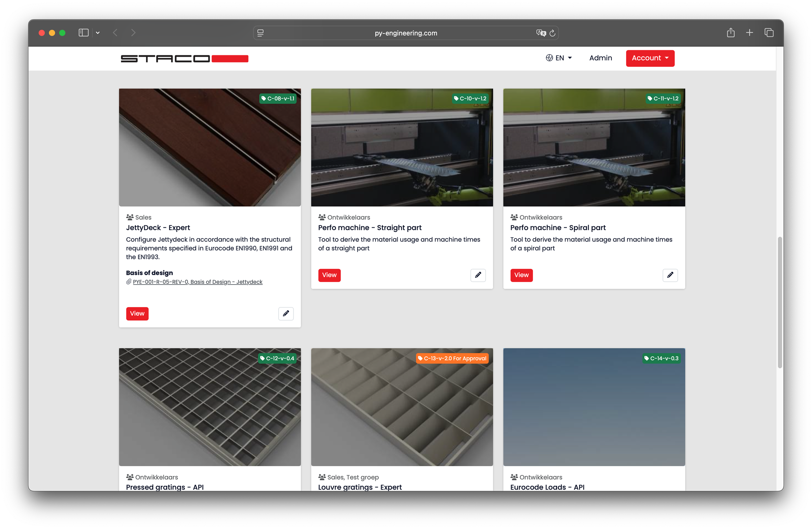The width and height of the screenshot is (812, 529).
Task: Open a new tab with plus icon
Action: [x=749, y=33]
